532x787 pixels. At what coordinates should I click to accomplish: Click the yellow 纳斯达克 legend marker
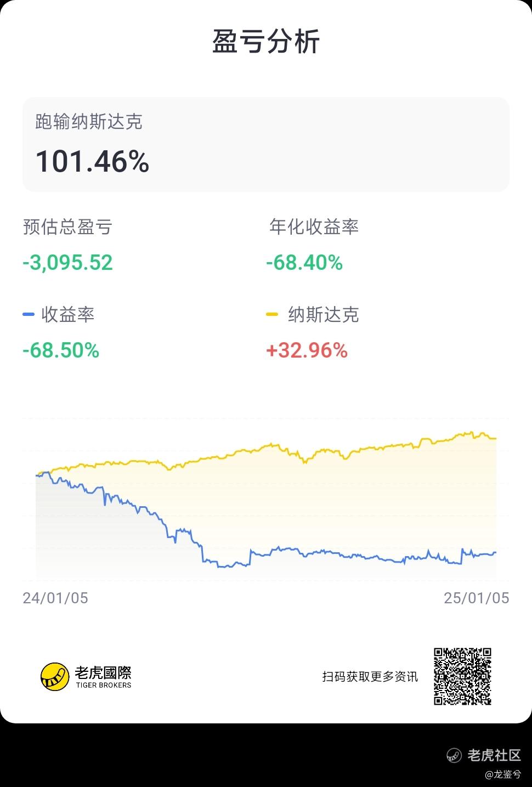[x=272, y=314]
